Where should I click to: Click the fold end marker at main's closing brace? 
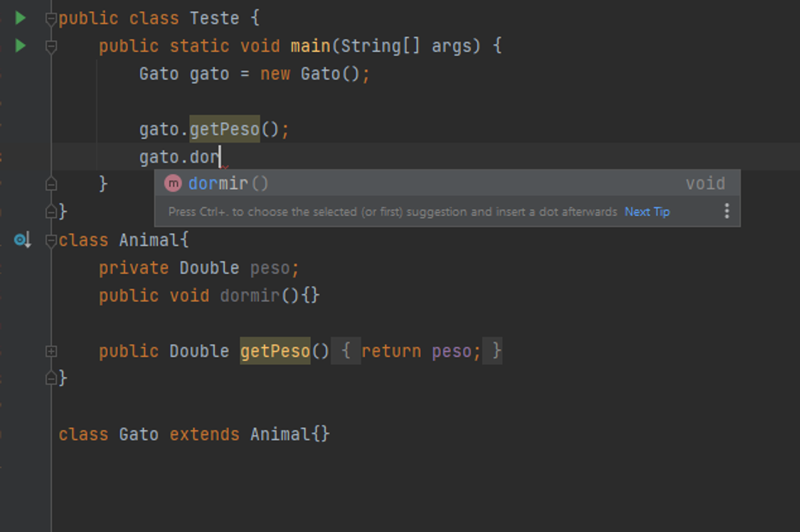coord(51,184)
